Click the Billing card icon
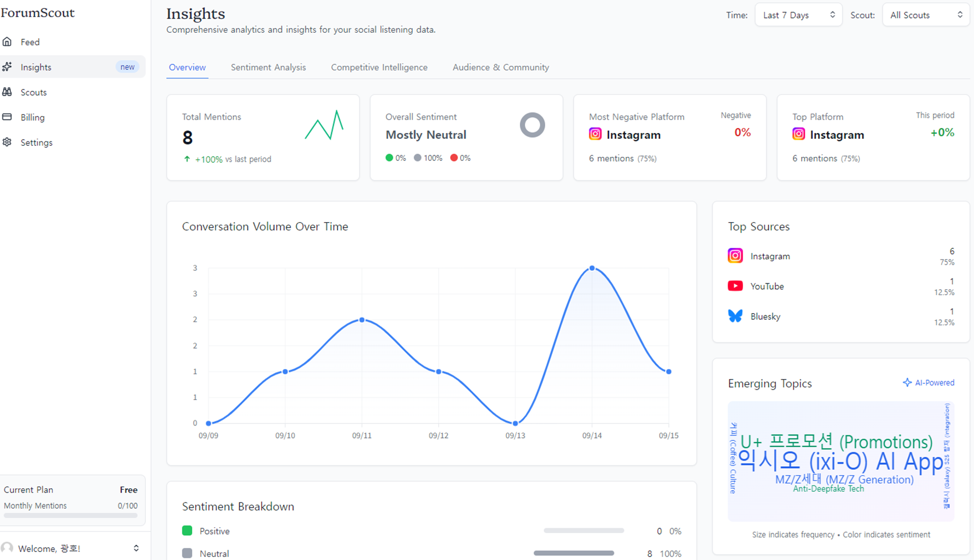 point(7,117)
